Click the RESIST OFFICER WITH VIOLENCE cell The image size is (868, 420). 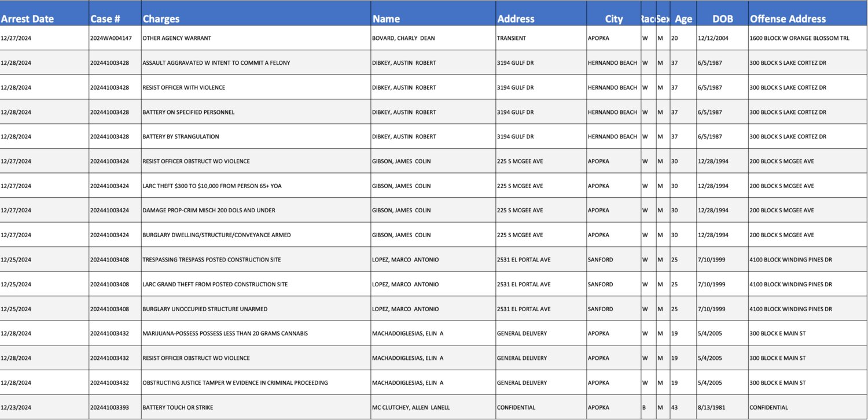click(256, 87)
